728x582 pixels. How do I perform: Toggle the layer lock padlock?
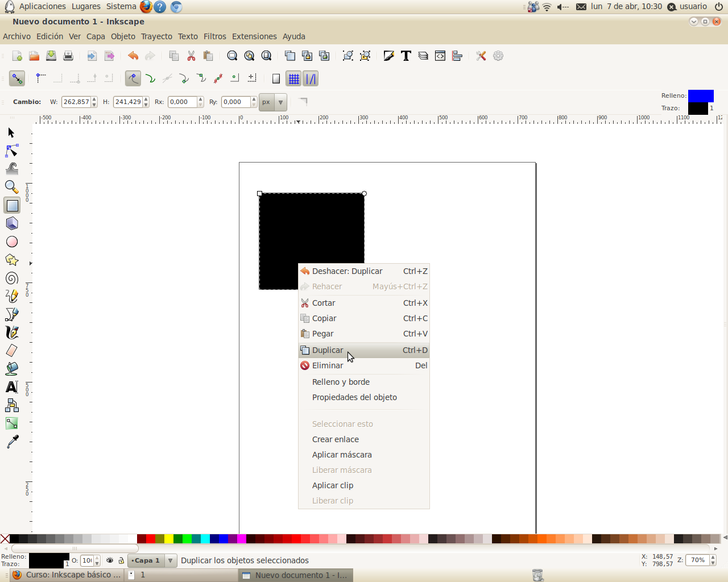(x=120, y=560)
